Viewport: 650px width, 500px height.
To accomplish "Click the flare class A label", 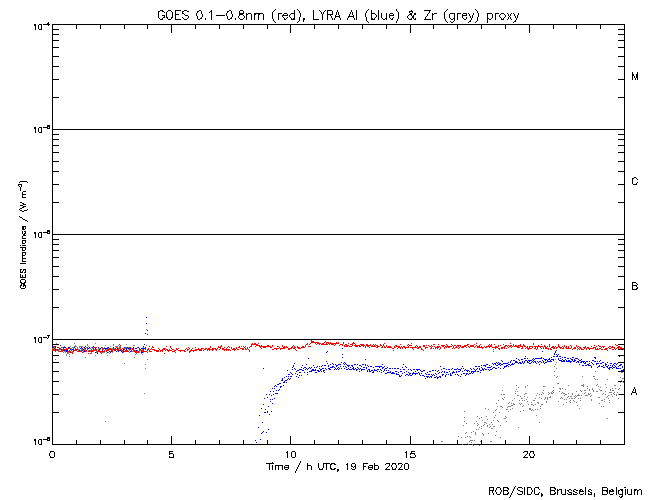I will pos(635,392).
